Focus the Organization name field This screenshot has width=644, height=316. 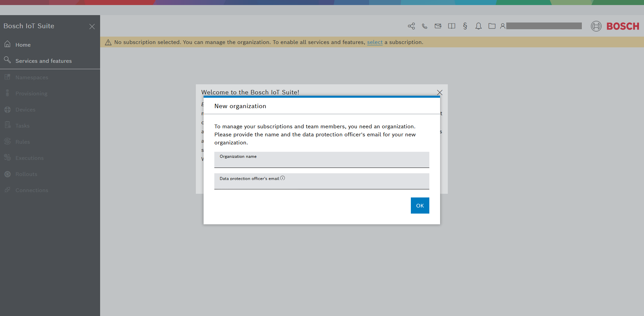pos(322,160)
